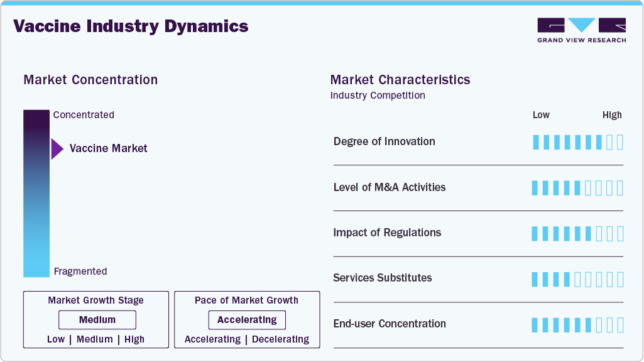
Task: Click the Grand View Research logo
Action: coord(581,30)
